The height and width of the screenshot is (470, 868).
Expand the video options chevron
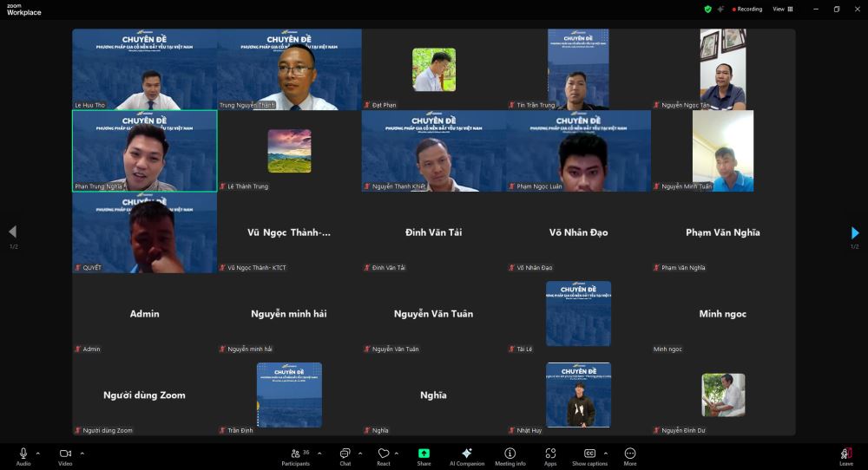[82, 453]
